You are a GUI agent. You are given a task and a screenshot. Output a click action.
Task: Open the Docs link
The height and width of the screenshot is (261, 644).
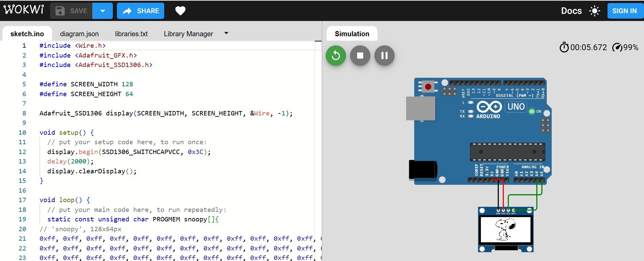(x=571, y=11)
